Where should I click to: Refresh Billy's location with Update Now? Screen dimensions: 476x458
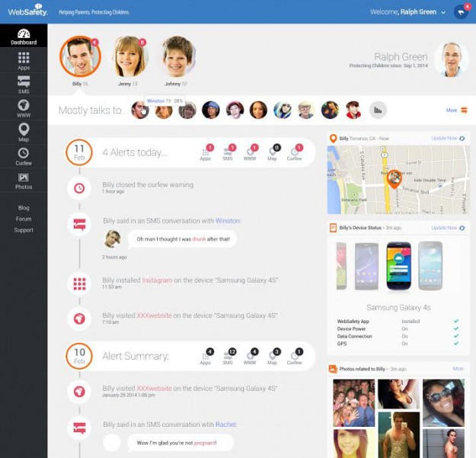(x=448, y=138)
